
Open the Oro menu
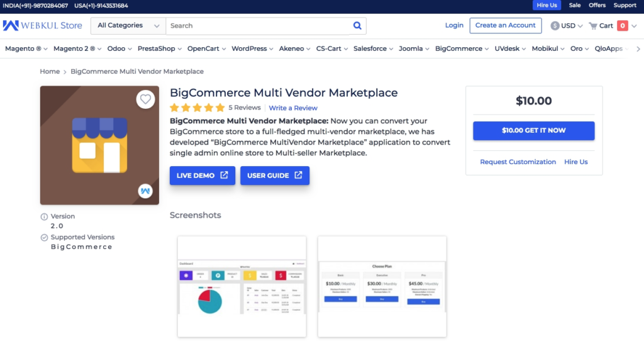[x=579, y=48]
